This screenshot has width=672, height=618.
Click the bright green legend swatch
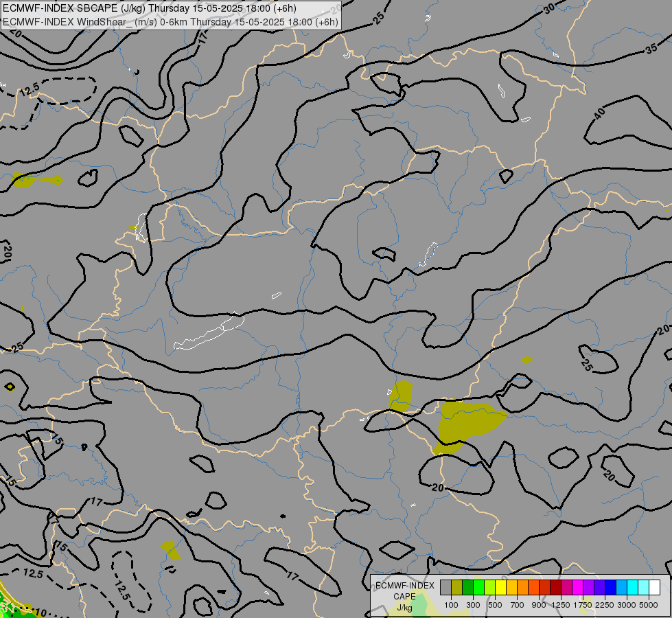478,587
